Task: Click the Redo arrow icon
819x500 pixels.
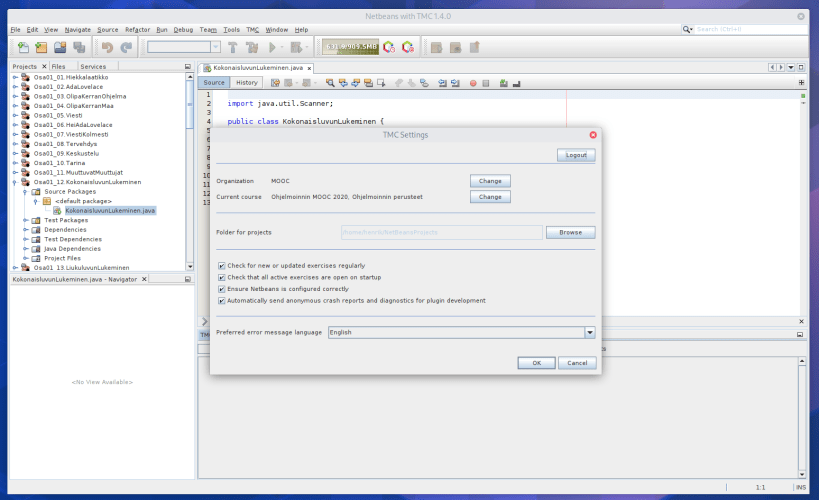Action: tap(126, 48)
